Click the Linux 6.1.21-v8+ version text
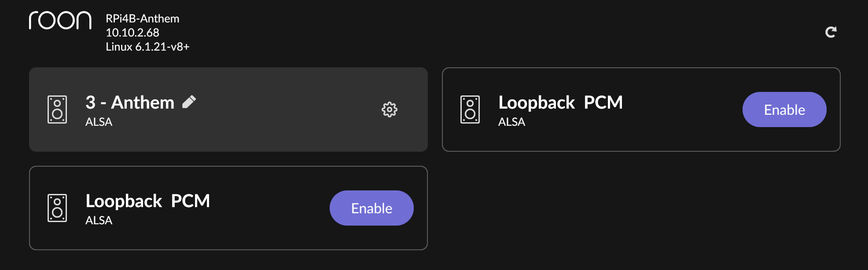Image resolution: width=868 pixels, height=270 pixels. tap(147, 47)
